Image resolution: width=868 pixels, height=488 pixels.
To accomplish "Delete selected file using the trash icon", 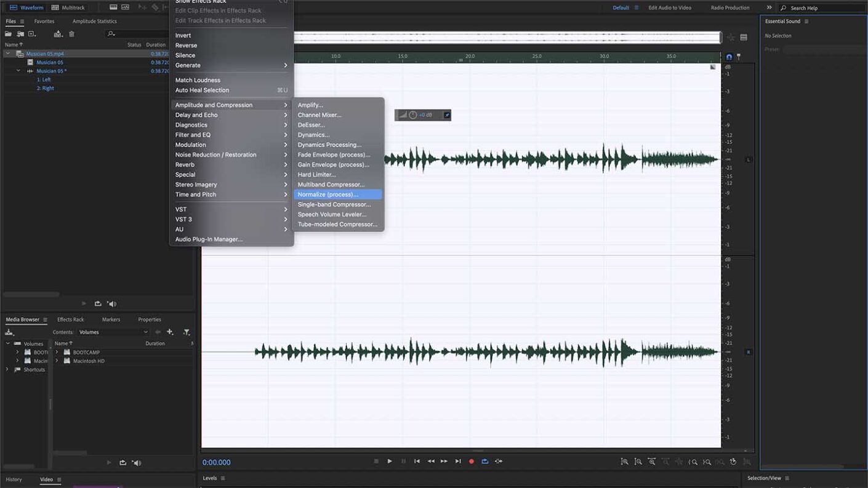I will pyautogui.click(x=71, y=34).
